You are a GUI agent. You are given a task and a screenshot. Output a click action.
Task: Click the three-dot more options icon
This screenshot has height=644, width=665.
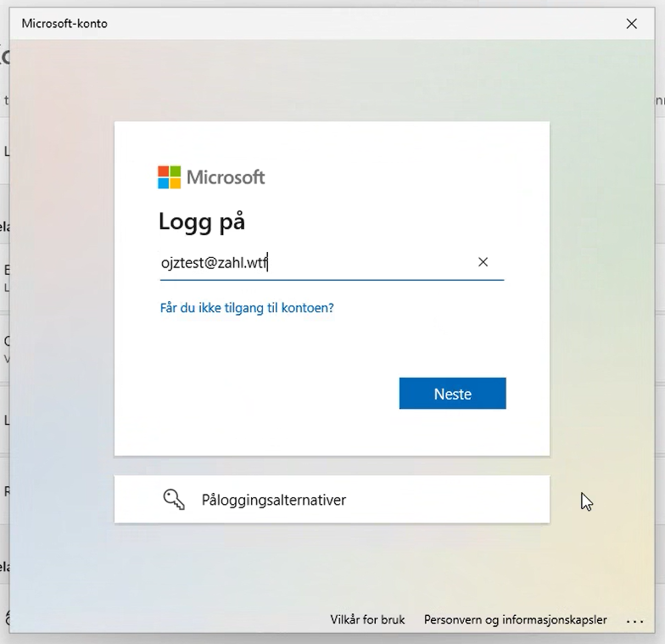tap(634, 621)
